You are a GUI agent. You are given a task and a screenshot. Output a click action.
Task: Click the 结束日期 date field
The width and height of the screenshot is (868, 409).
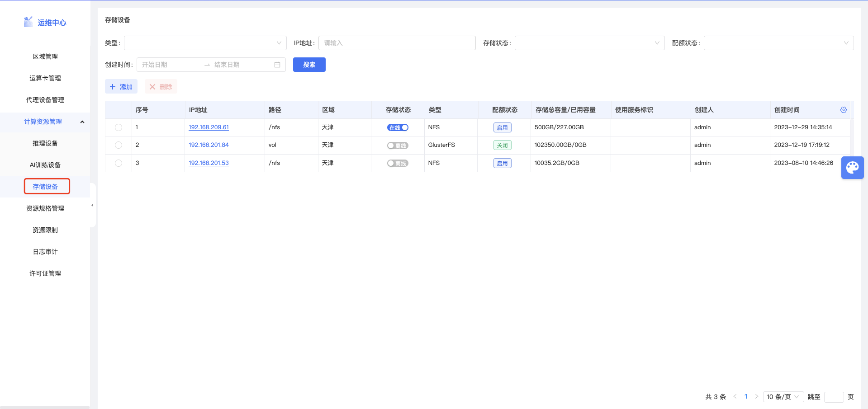(242, 65)
